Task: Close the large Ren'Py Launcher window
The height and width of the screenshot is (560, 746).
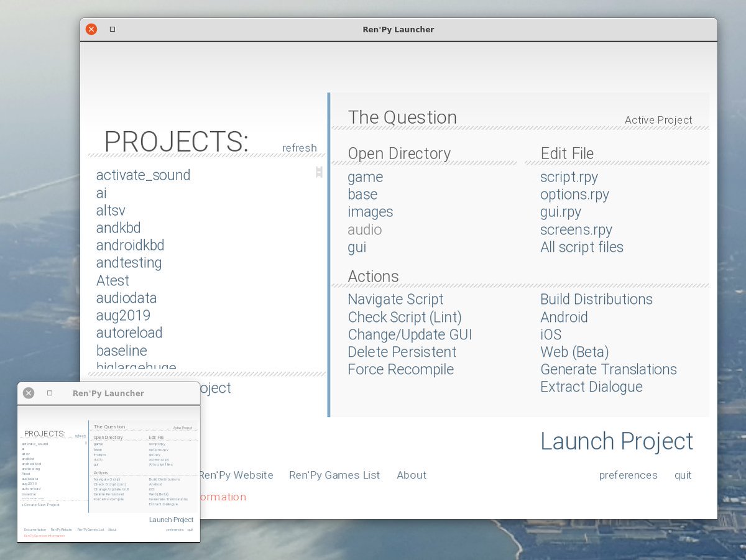Action: pos(91,29)
